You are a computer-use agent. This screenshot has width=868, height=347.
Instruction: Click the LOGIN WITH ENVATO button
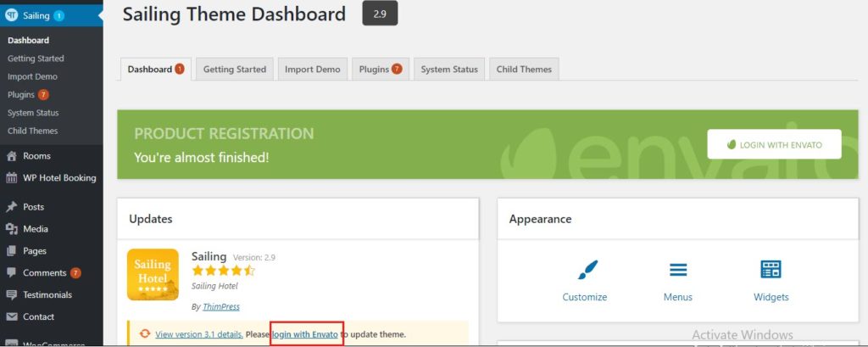(774, 144)
